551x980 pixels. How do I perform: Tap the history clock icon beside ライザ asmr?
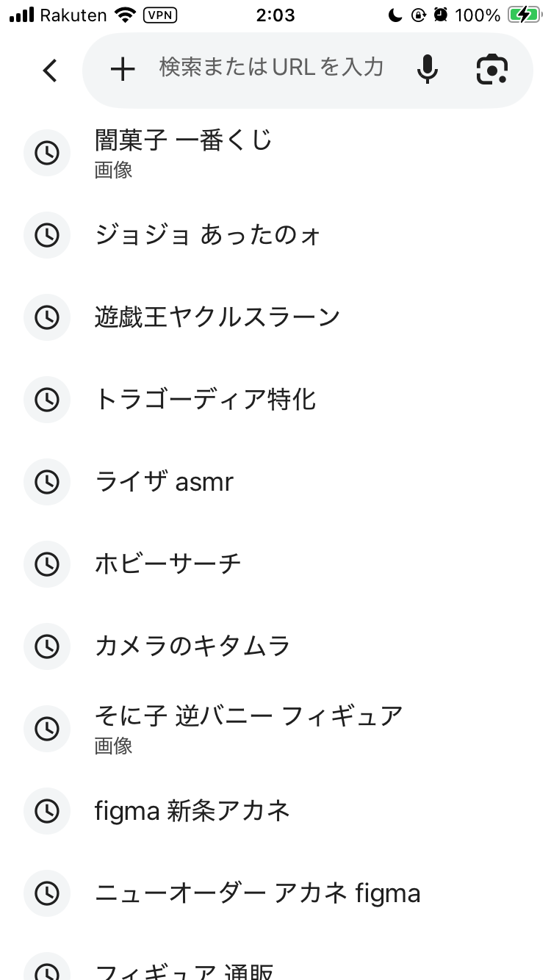[x=47, y=482]
